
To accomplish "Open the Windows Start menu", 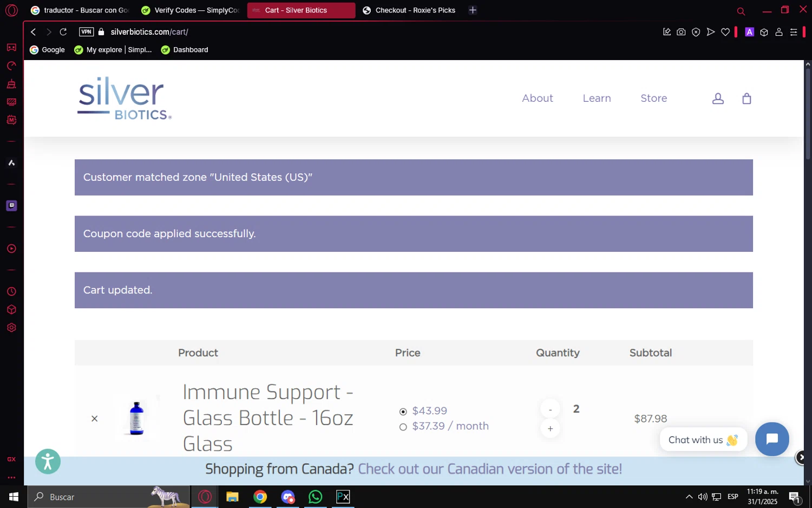I will (14, 497).
